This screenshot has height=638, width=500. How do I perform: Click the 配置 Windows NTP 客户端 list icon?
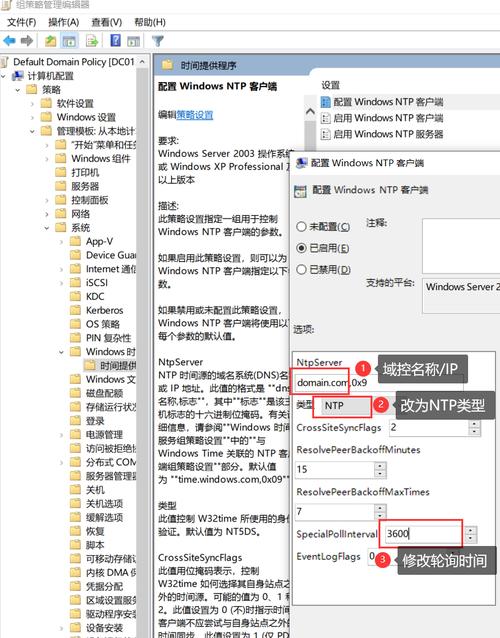click(x=325, y=102)
